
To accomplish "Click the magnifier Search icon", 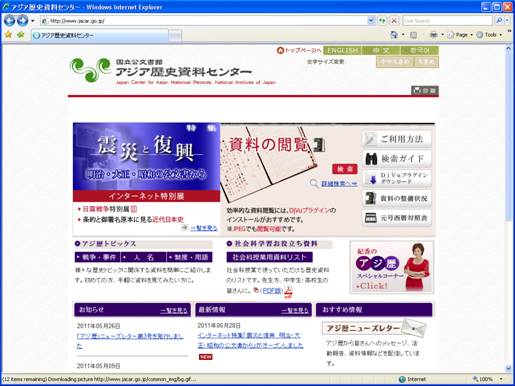I will click(499, 21).
